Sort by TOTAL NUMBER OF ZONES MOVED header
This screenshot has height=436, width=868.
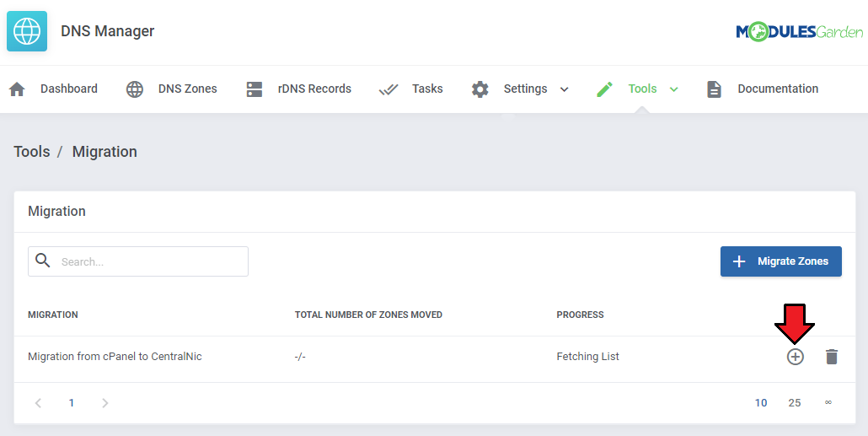click(368, 315)
